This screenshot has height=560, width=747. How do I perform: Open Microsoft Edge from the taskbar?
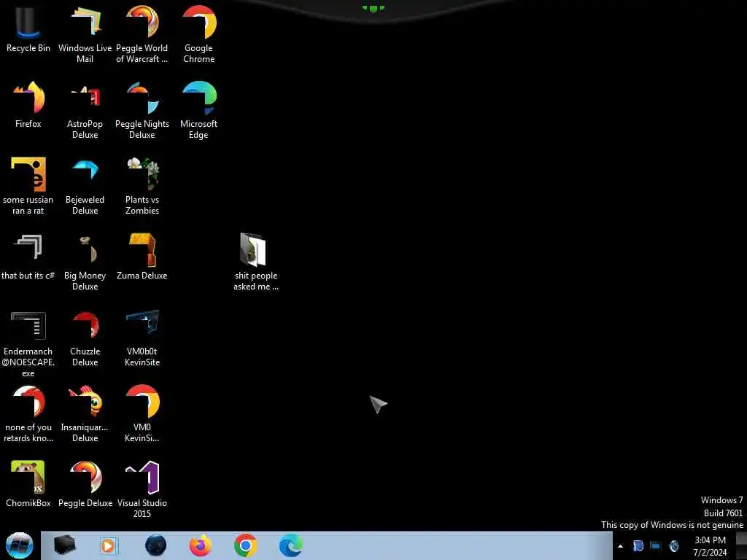[x=290, y=545]
